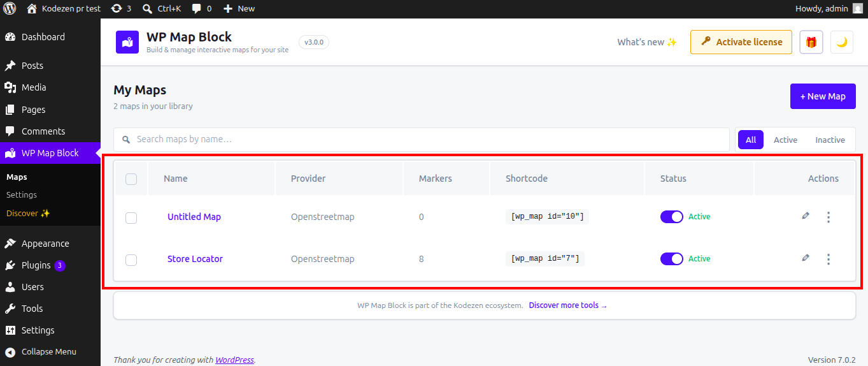This screenshot has width=868, height=366.
Task: Open the WordPress link in footer
Action: click(x=234, y=360)
